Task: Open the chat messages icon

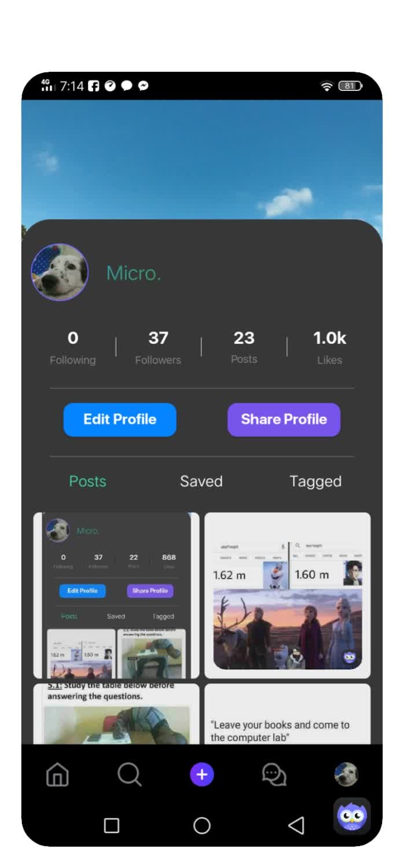Action: coord(274,775)
